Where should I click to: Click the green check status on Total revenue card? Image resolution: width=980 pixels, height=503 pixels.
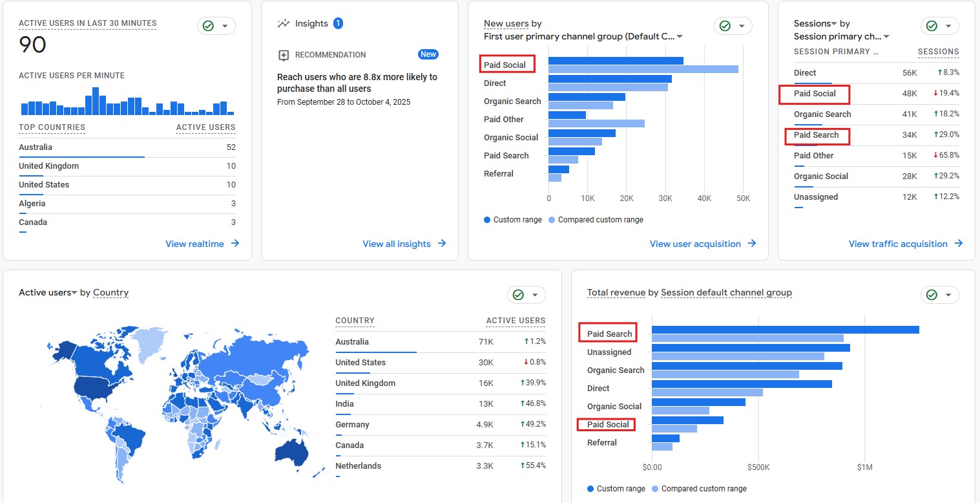pyautogui.click(x=932, y=295)
